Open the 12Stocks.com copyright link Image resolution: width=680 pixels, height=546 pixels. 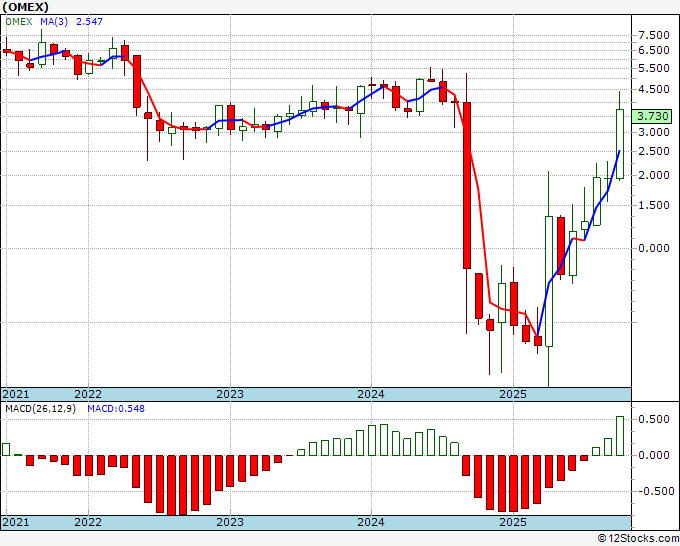(638, 539)
